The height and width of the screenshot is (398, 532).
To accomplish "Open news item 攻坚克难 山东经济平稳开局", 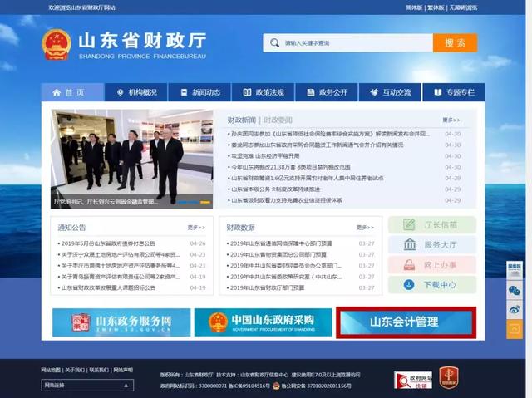I will [265, 156].
